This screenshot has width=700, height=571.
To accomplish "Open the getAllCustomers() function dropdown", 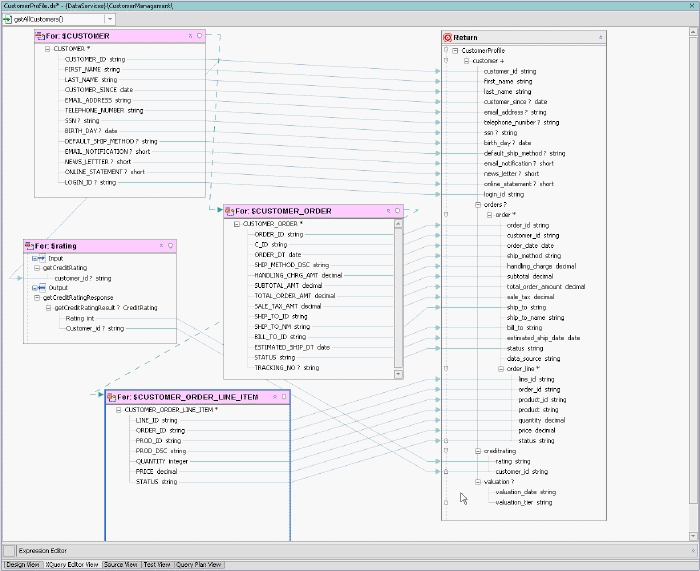I will (110, 19).
